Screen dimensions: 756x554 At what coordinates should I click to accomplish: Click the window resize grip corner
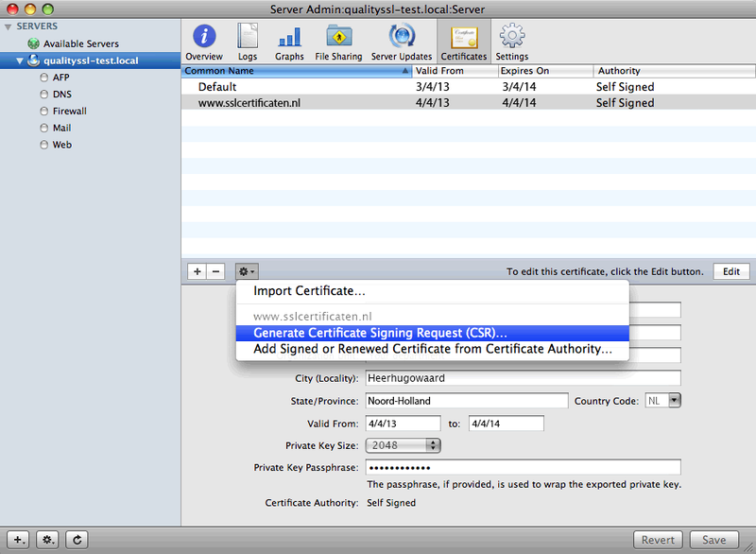[748, 547]
